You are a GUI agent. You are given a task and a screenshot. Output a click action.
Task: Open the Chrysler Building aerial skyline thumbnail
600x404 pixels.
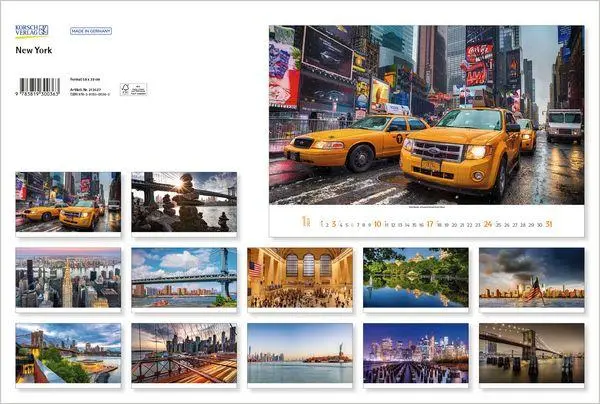point(68,277)
